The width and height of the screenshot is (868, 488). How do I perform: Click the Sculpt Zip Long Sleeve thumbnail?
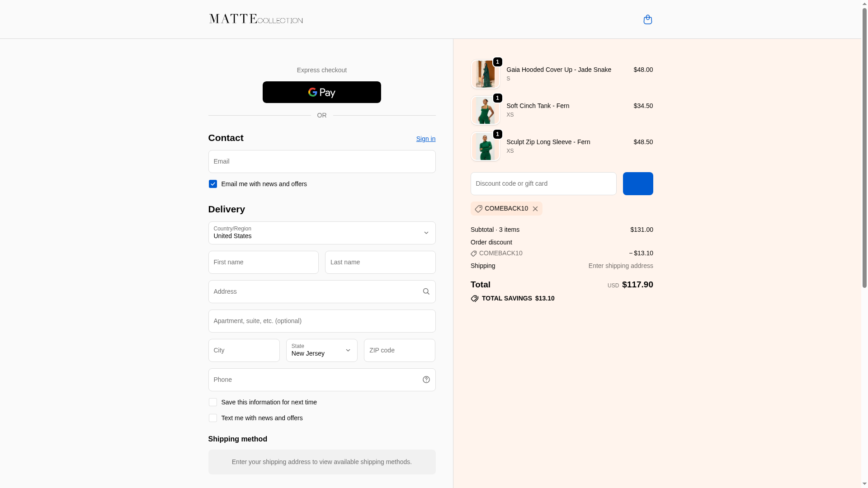coord(485,146)
